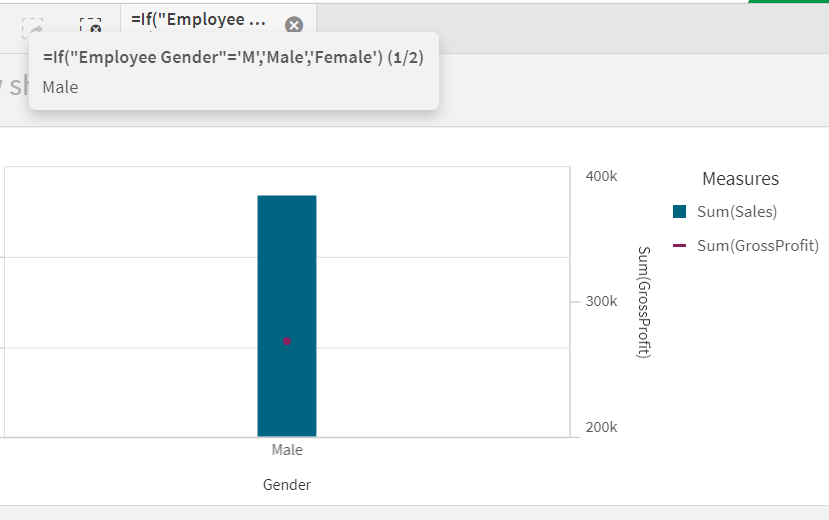Screen dimensions: 829x520
Task: Click the Male x-axis label
Action: [287, 451]
